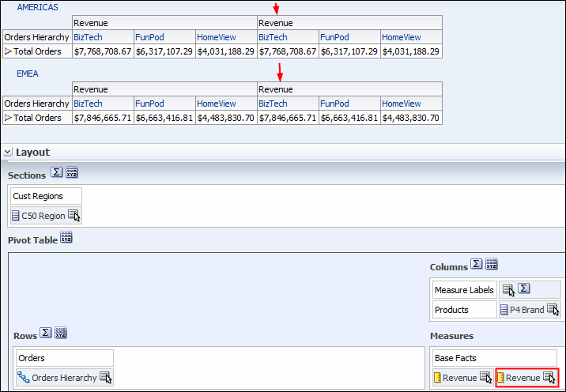The height and width of the screenshot is (392, 566).
Task: Click Sections totals sigma icon
Action: pyautogui.click(x=57, y=172)
